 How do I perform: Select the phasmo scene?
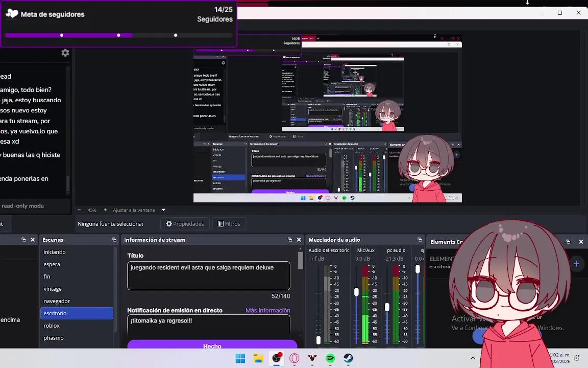pyautogui.click(x=77, y=338)
